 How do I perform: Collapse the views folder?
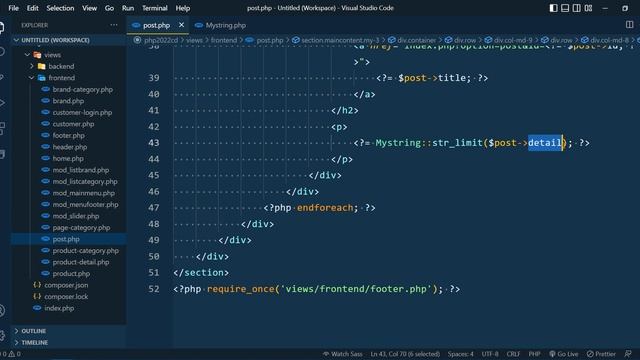click(69, 55)
